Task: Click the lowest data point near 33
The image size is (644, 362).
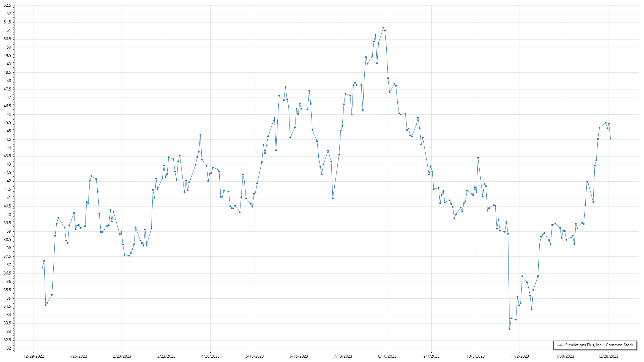Action: pyautogui.click(x=509, y=329)
